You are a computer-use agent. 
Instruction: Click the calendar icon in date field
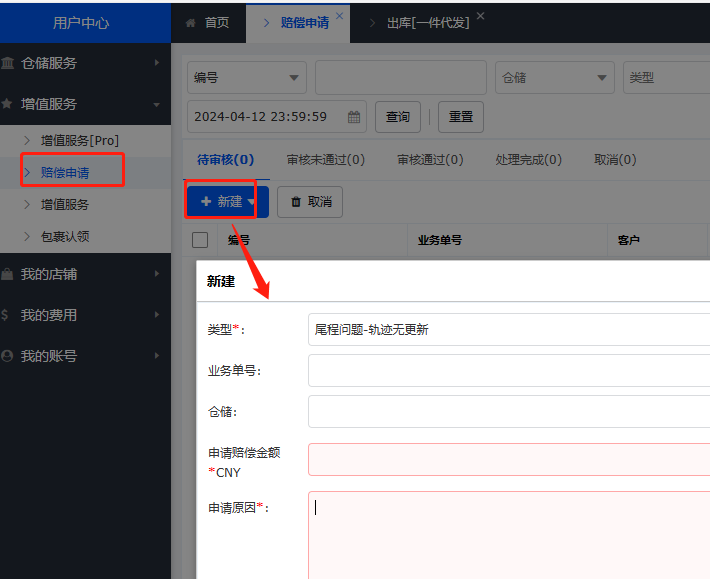click(x=353, y=117)
